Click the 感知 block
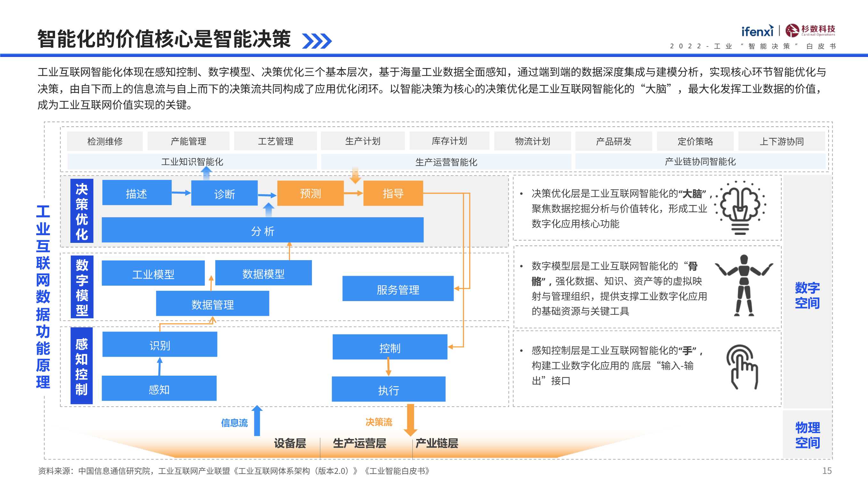The image size is (868, 495). pyautogui.click(x=159, y=388)
